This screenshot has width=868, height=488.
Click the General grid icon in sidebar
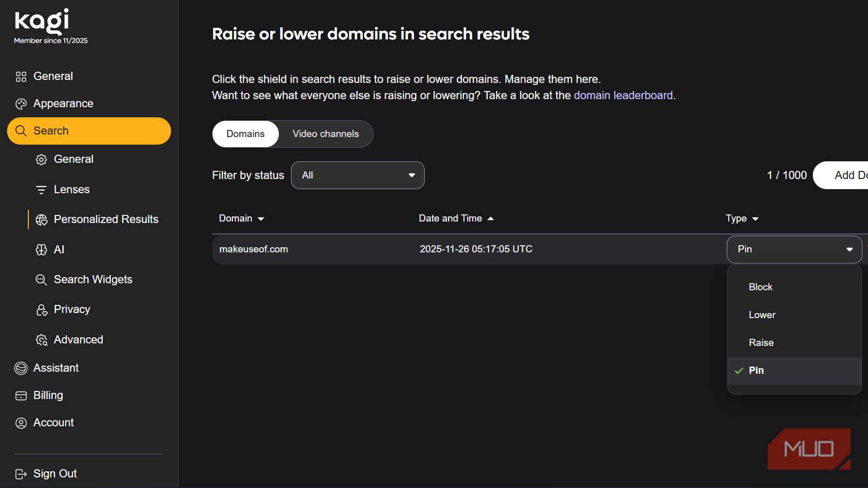[21, 76]
